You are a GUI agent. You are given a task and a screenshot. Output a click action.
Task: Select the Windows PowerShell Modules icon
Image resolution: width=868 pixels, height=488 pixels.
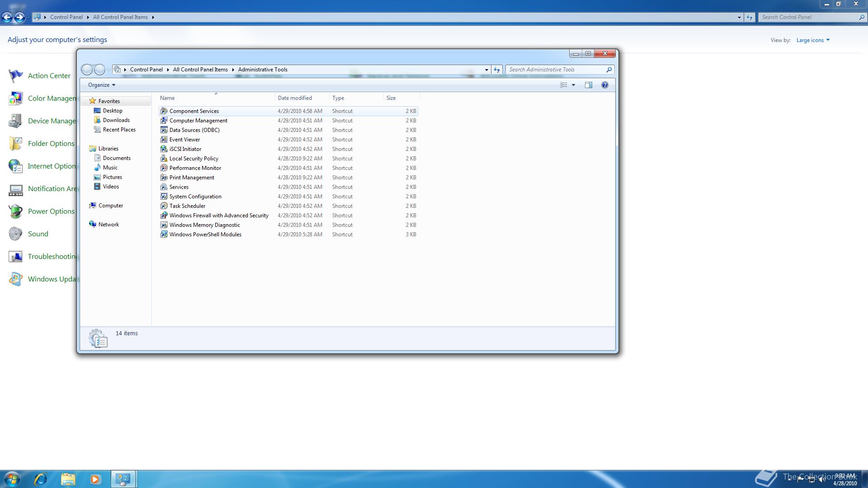tap(164, 235)
